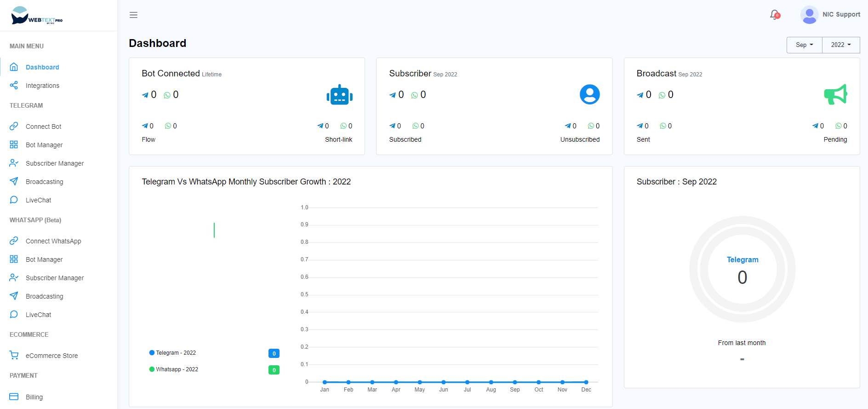
Task: Open the 2022 year dropdown
Action: click(840, 45)
